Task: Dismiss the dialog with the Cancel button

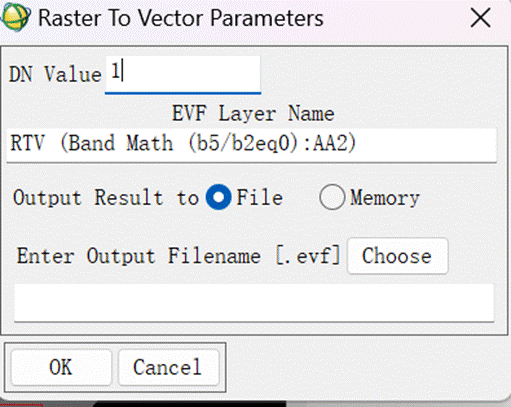Action: (168, 367)
